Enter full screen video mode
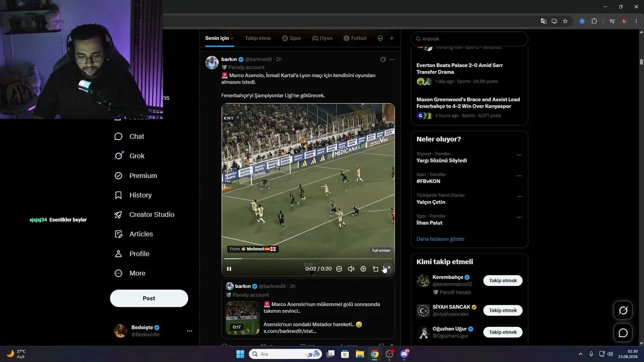The width and height of the screenshot is (644, 362). pyautogui.click(x=387, y=269)
